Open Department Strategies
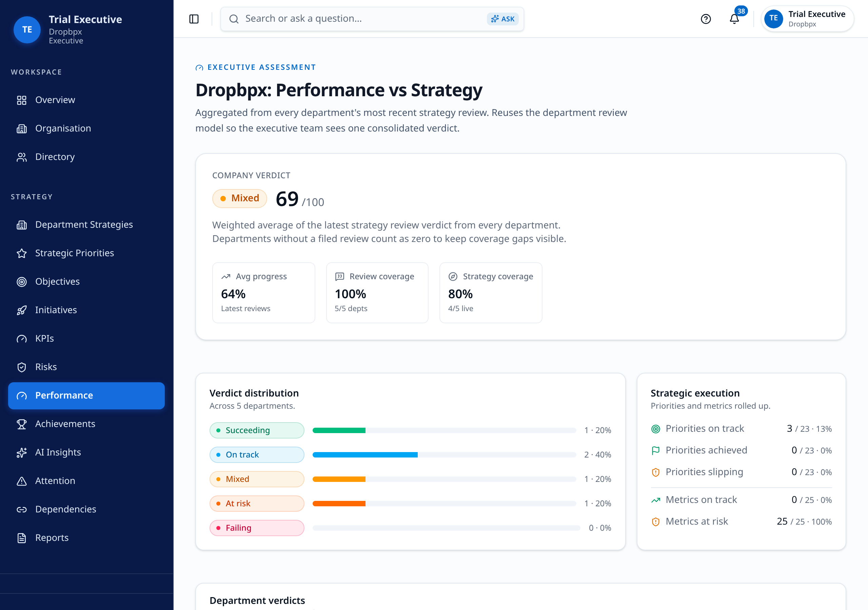Screen dimensions: 868x610 coord(86,224)
